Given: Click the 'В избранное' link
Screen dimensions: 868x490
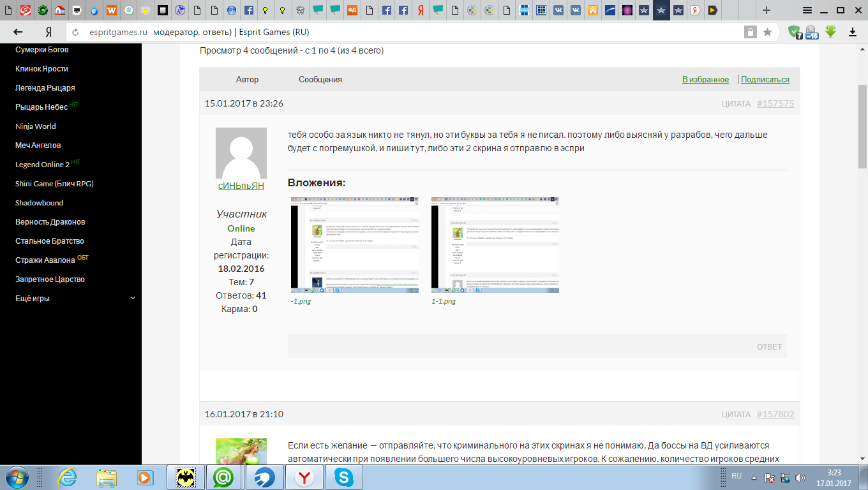Looking at the screenshot, I should 705,80.
